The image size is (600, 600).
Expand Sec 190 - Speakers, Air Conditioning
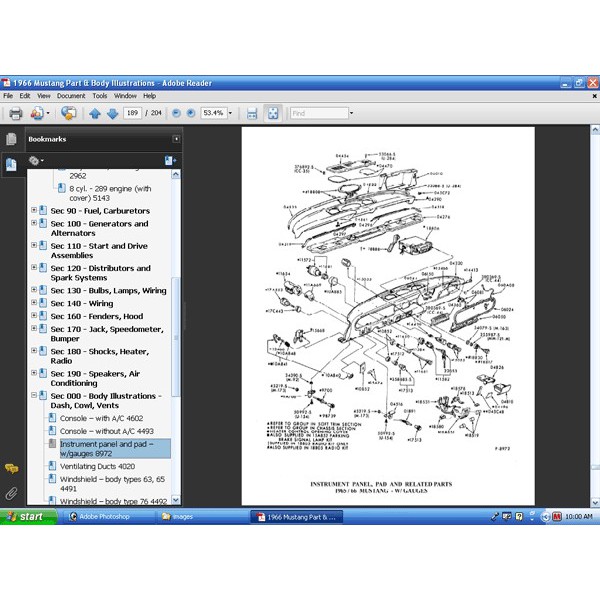click(34, 373)
